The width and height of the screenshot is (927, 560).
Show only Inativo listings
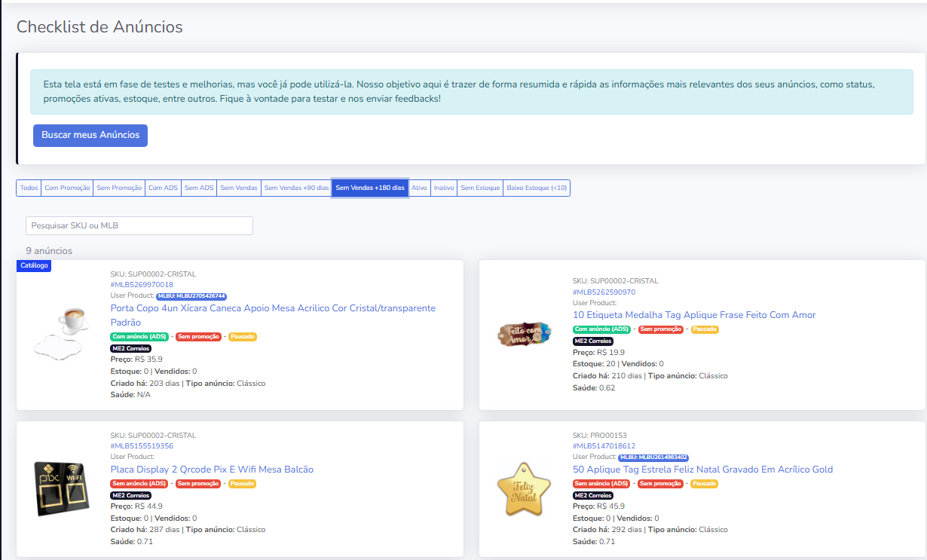(444, 188)
